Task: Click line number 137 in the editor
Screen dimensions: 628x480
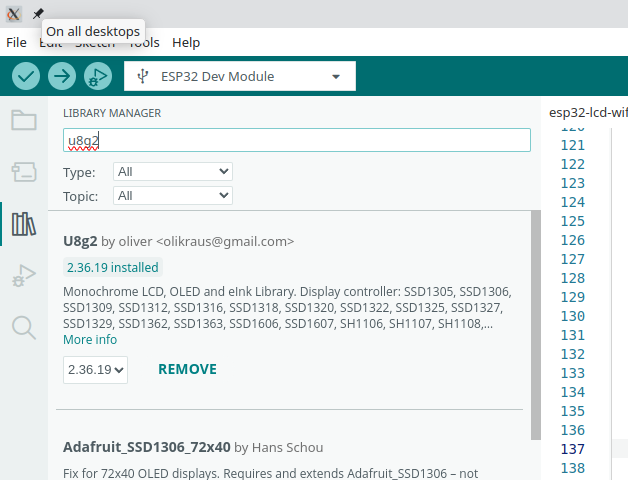Action: click(x=573, y=449)
